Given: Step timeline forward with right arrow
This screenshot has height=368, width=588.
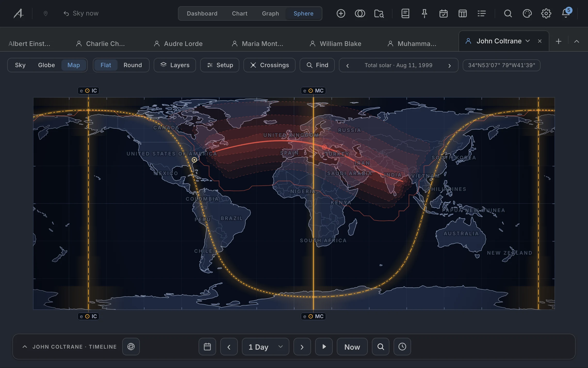Looking at the screenshot, I should click(302, 347).
